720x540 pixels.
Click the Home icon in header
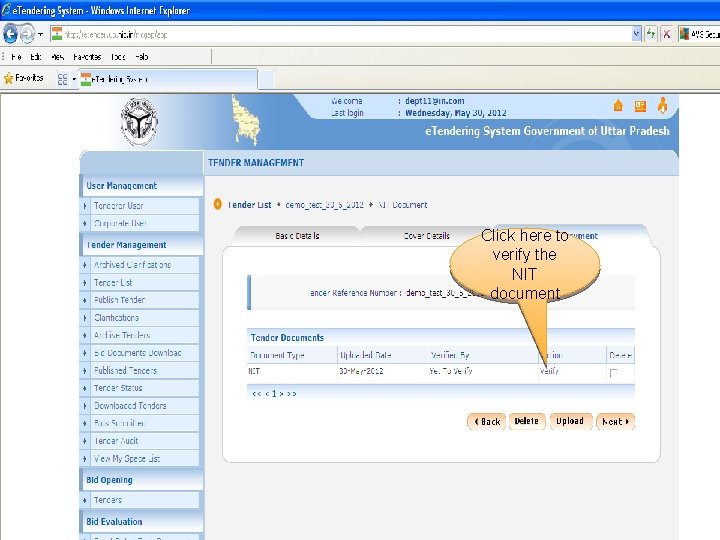[x=618, y=106]
